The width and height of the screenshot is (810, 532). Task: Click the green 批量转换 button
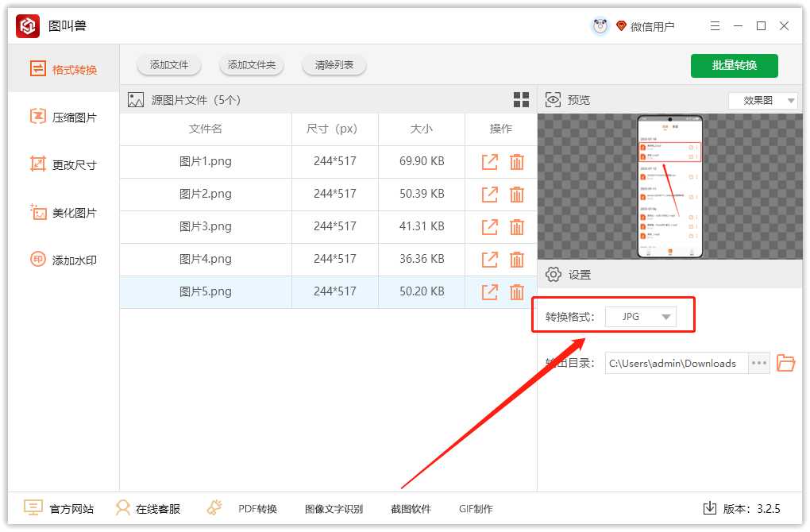(734, 66)
